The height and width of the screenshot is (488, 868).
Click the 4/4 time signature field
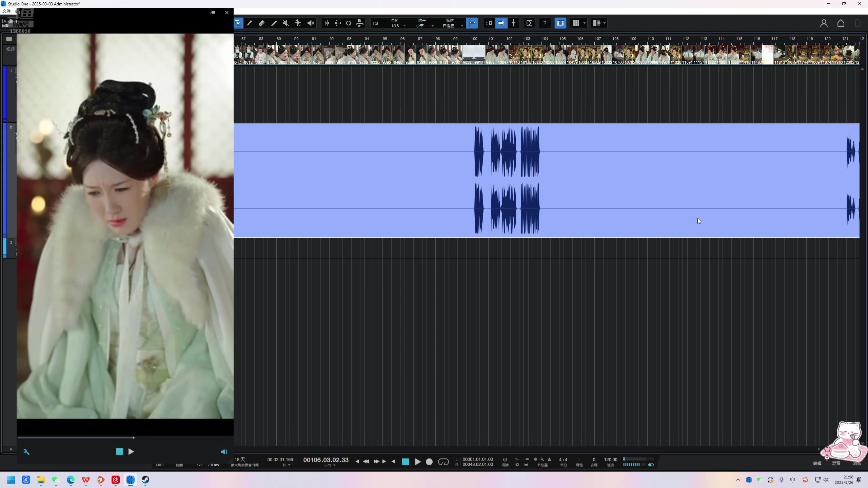pos(563,460)
